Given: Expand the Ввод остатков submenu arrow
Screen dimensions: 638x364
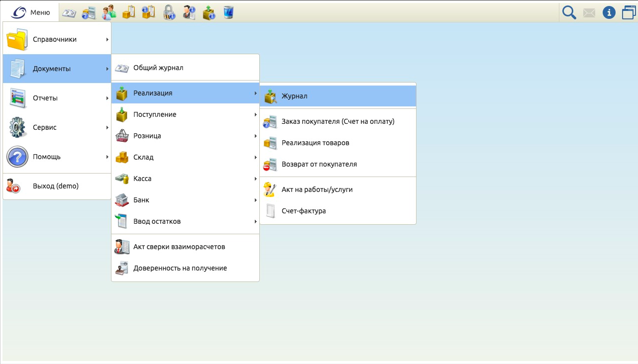Looking at the screenshot, I should 256,221.
